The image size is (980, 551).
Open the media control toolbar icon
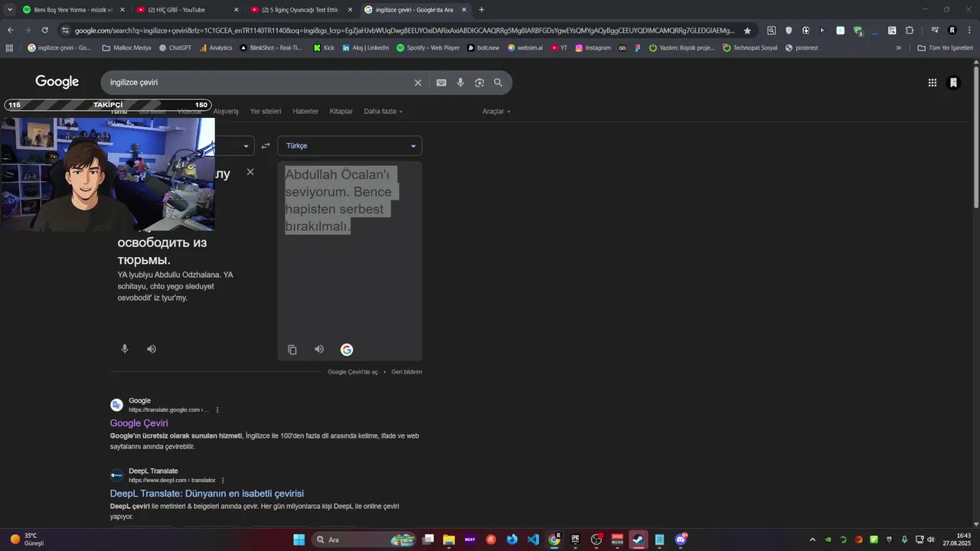click(x=935, y=31)
